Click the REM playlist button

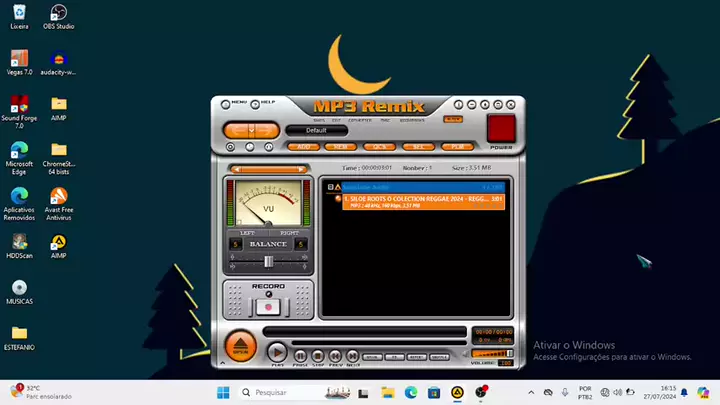point(341,146)
